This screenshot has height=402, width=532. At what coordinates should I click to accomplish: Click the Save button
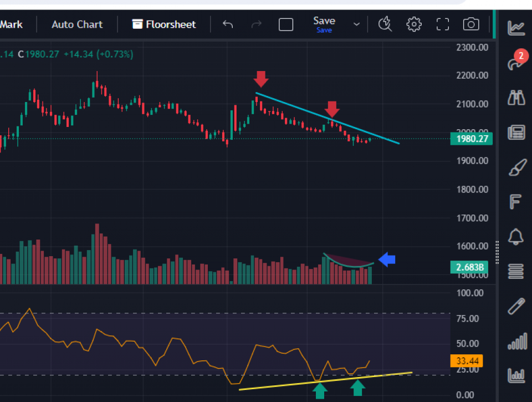pyautogui.click(x=324, y=24)
